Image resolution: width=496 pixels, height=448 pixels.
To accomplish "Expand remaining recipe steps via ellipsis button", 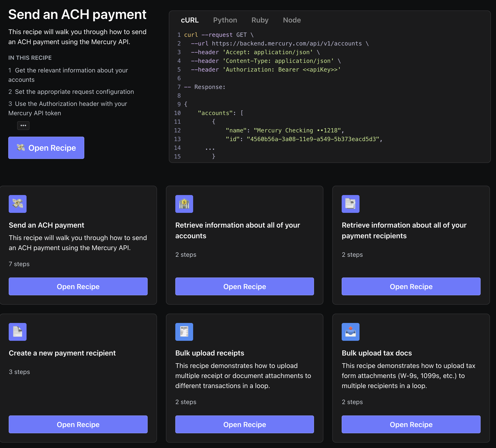I will 23,125.
